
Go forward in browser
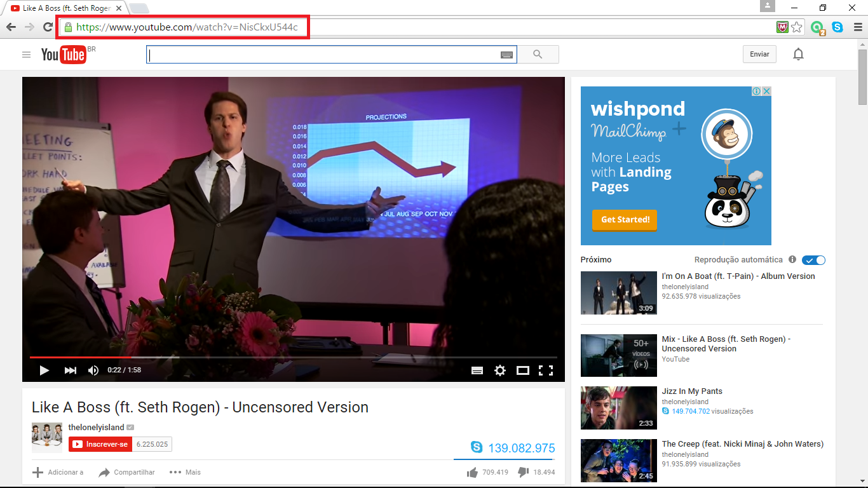click(29, 27)
